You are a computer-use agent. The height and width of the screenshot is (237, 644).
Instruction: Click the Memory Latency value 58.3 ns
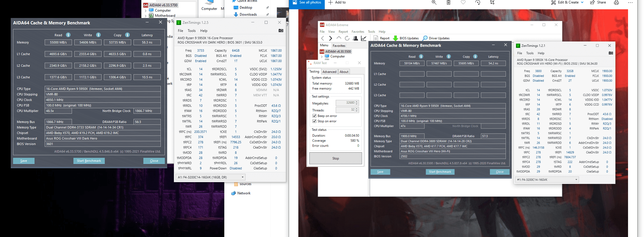click(147, 42)
